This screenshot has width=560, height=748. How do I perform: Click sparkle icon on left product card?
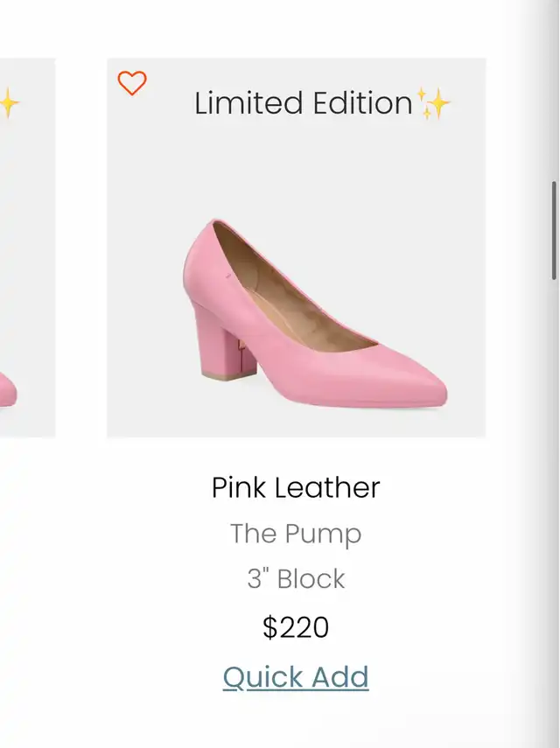[x=9, y=102]
